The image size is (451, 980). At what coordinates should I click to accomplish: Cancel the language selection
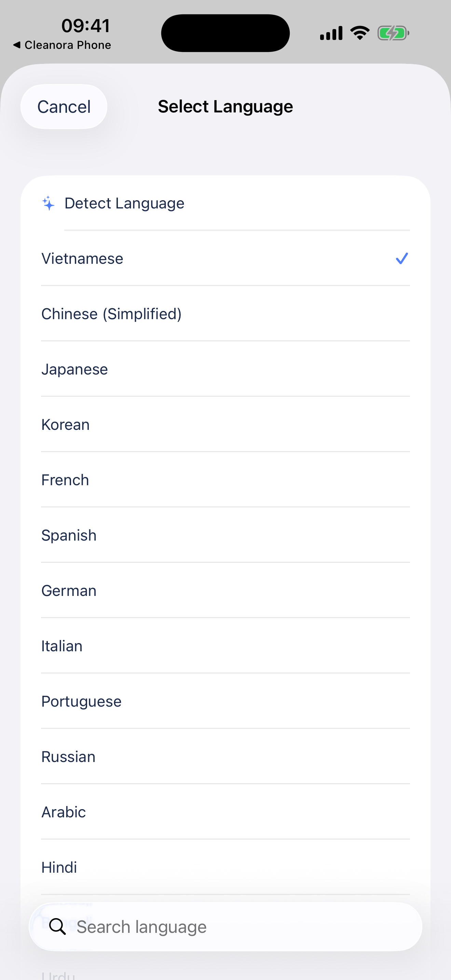[x=64, y=107]
